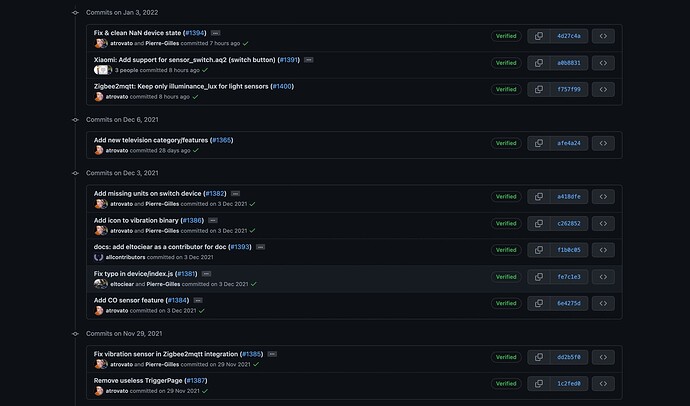The width and height of the screenshot is (690, 406).
Task: Open pull request #1400 link
Action: pos(282,86)
